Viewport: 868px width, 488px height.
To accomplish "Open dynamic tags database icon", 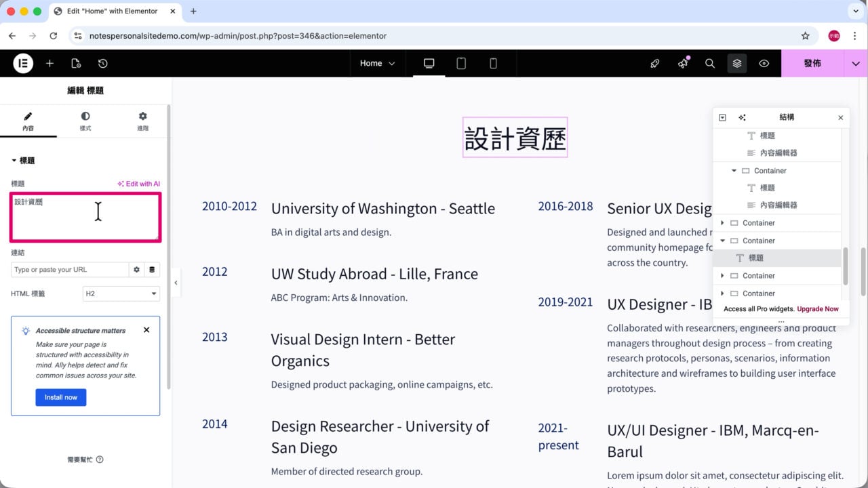I will coord(152,270).
